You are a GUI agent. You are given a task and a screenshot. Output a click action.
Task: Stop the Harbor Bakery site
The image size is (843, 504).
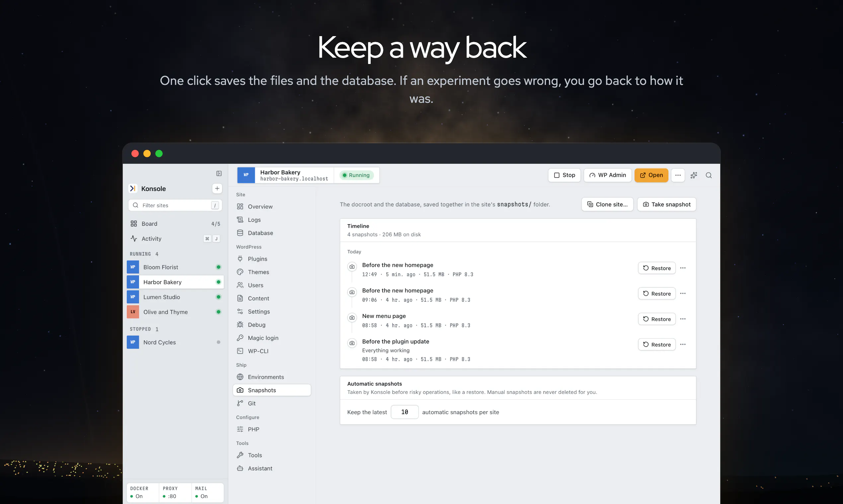coord(564,175)
